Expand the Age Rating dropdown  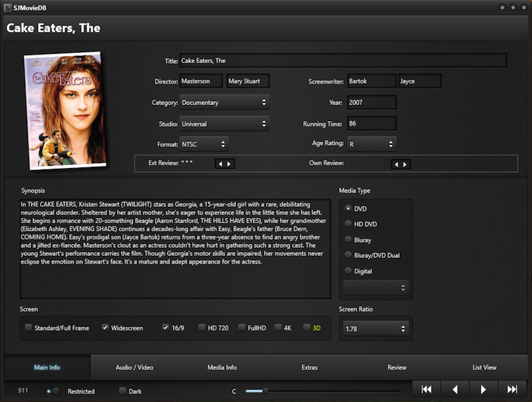click(x=371, y=144)
